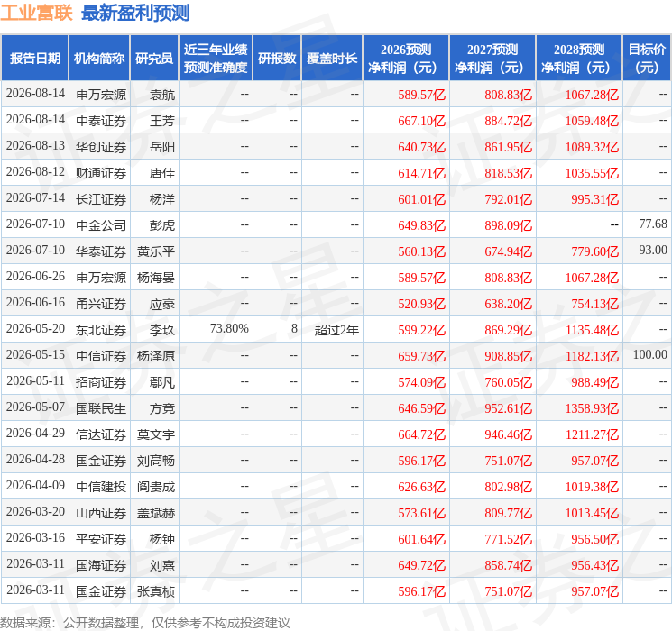672x631 pixels.
Task: Select the 机构简称 column header
Action: pos(99,59)
